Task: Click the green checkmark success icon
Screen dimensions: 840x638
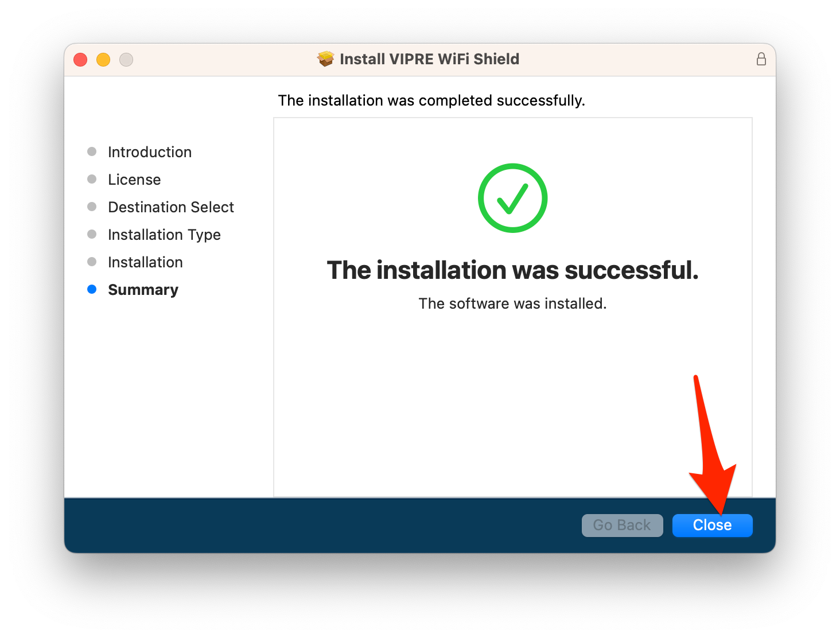Action: click(512, 198)
